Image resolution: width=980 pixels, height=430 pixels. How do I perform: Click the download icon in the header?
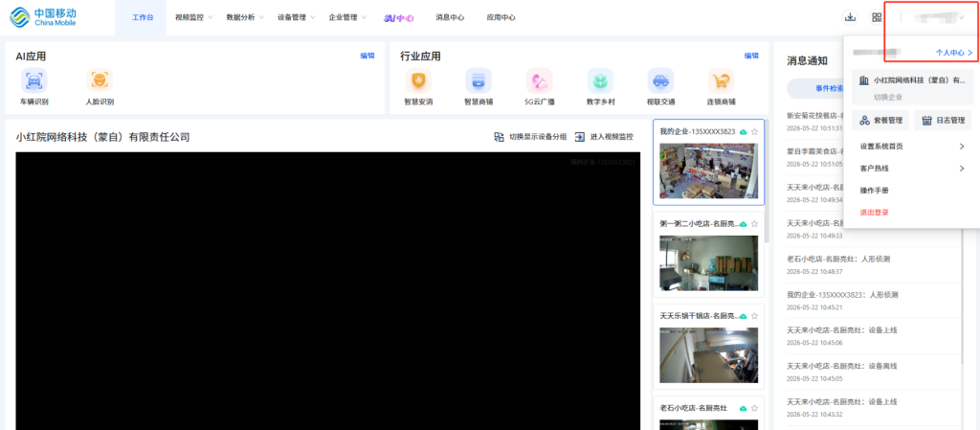(850, 17)
